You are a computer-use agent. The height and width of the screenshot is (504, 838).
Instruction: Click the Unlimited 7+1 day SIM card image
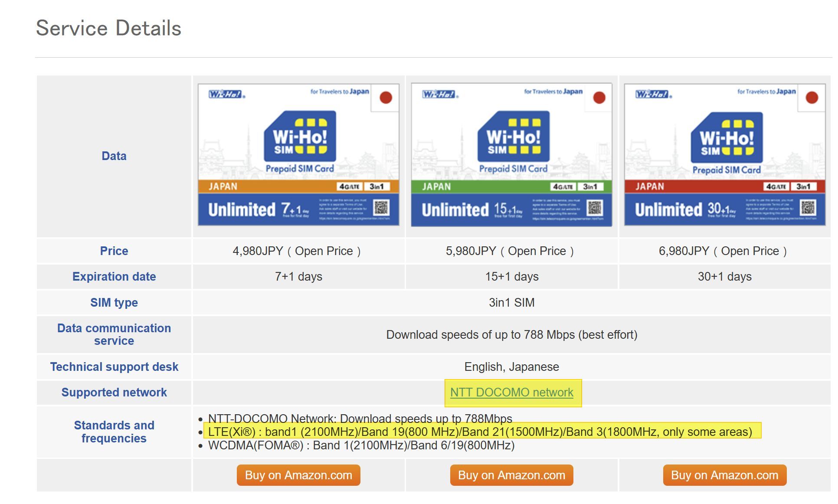(298, 155)
